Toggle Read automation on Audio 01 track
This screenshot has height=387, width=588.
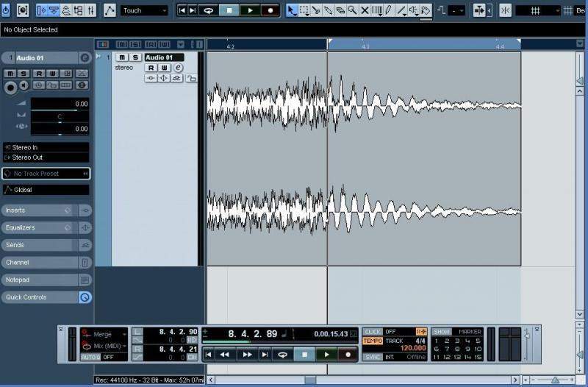pos(151,68)
